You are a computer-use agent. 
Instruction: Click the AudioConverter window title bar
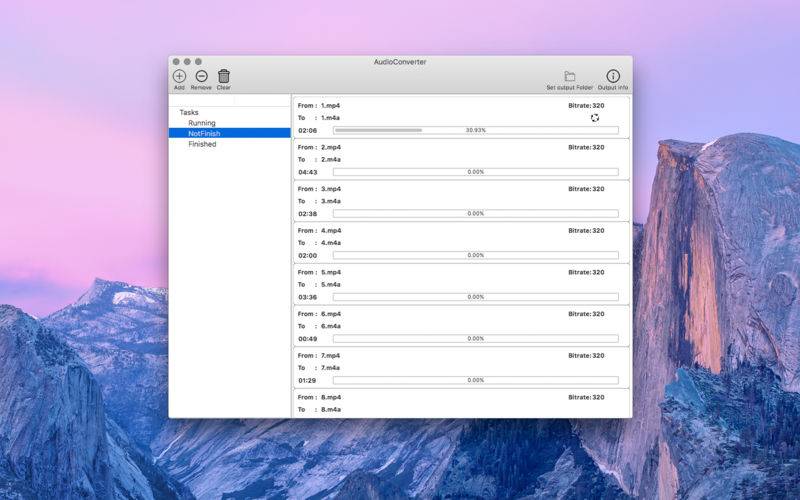pos(400,61)
